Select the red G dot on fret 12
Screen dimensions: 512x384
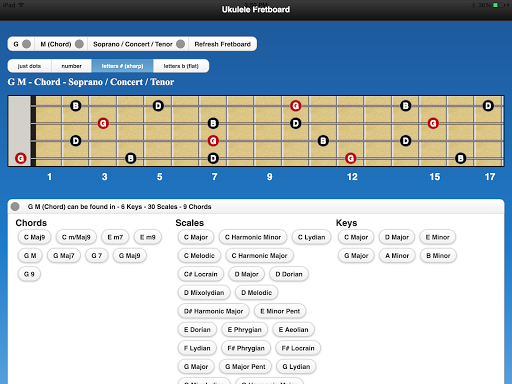(350, 158)
